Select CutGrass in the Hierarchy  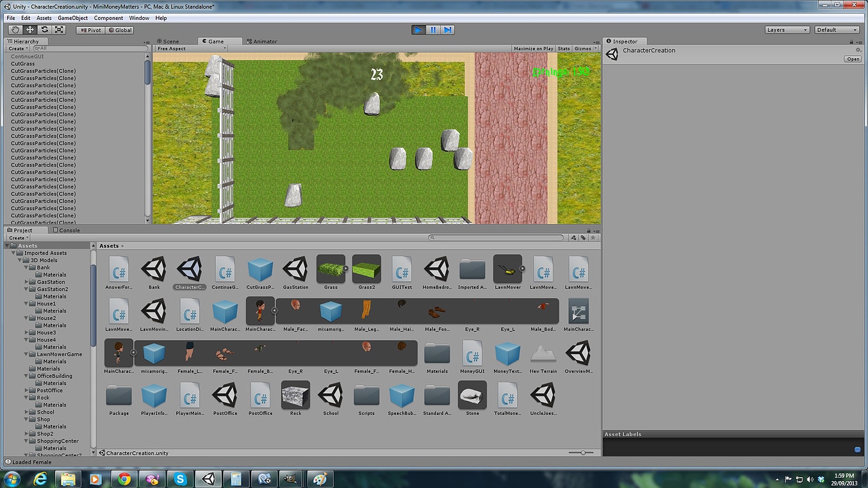click(23, 63)
